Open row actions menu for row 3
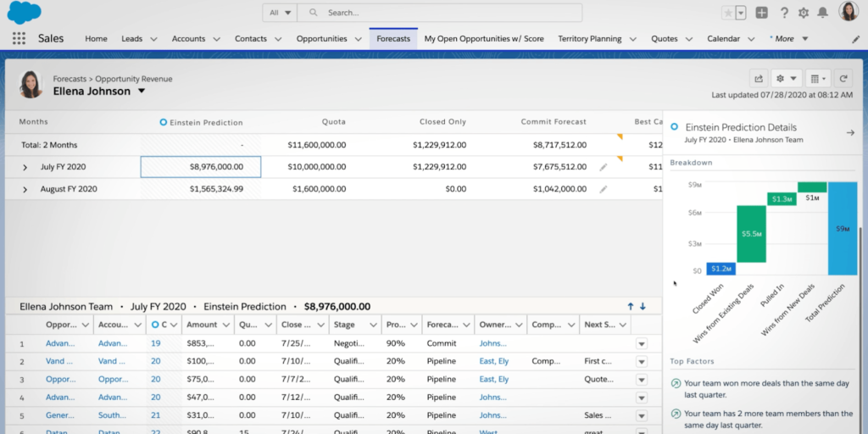Screen dimensions: 868x434 (x=642, y=380)
